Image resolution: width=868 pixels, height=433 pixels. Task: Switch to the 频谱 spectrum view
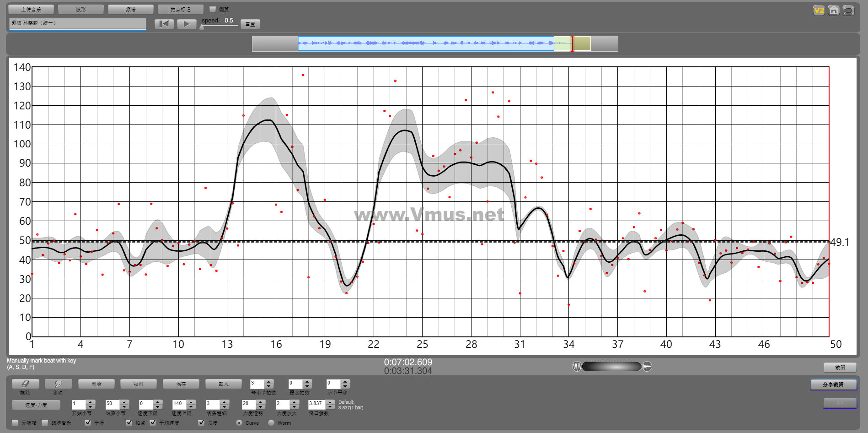click(131, 9)
